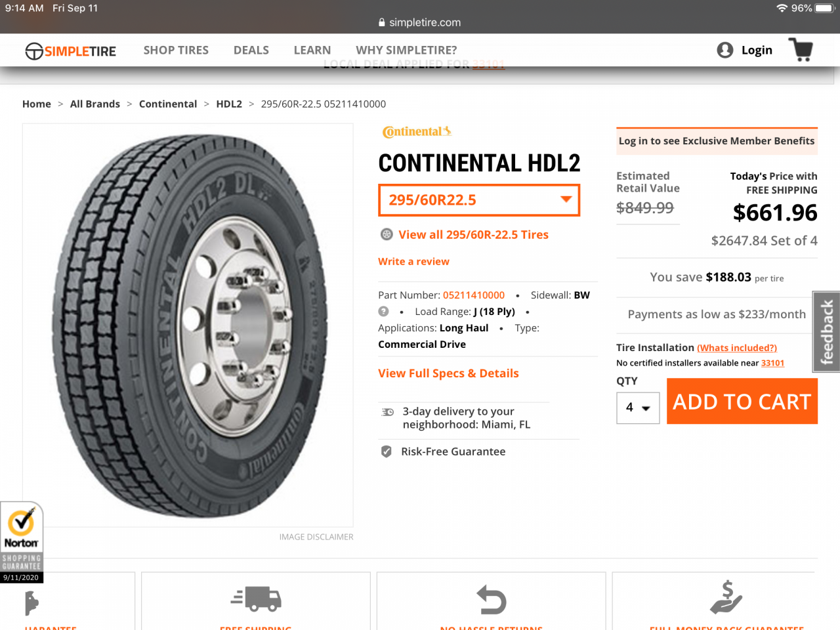840x630 pixels.
Task: Open the Learn menu item
Action: 312,50
